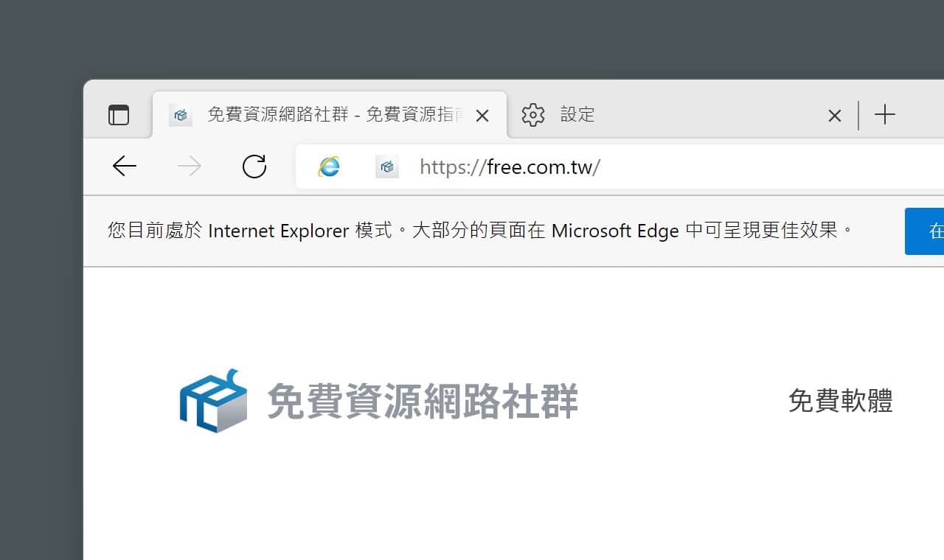
Task: Click the gear icon on the 設定 tab
Action: [533, 115]
